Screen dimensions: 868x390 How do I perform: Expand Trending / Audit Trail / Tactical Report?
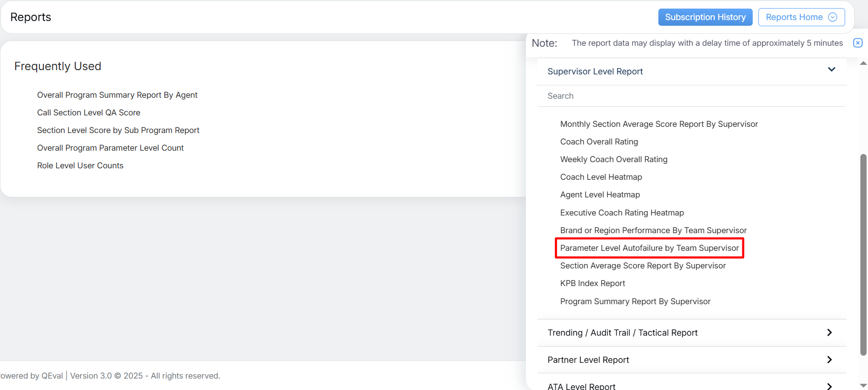pos(829,333)
